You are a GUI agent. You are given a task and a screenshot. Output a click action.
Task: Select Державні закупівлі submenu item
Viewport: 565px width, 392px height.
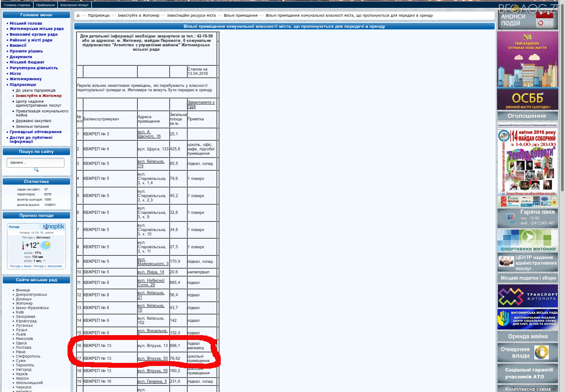pyautogui.click(x=34, y=120)
